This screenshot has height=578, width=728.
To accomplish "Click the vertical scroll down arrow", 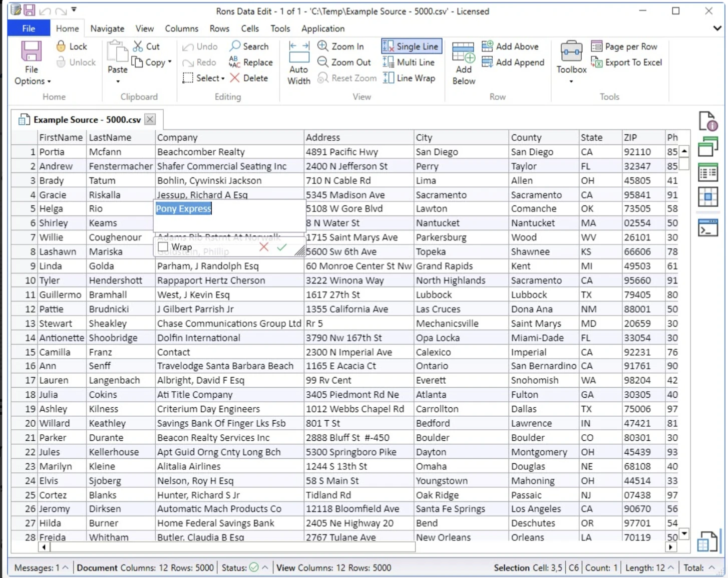I will [x=684, y=534].
